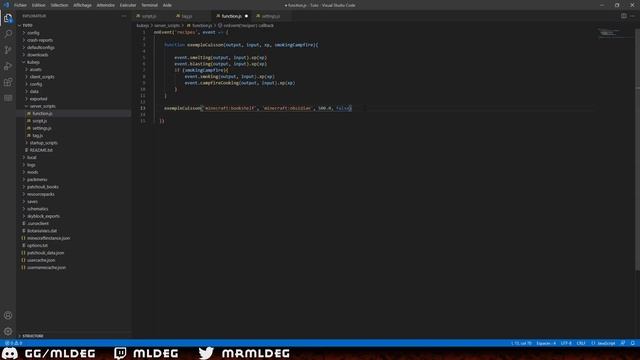The image size is (640, 360).
Task: Expand the client_scripts folder
Action: point(42,77)
